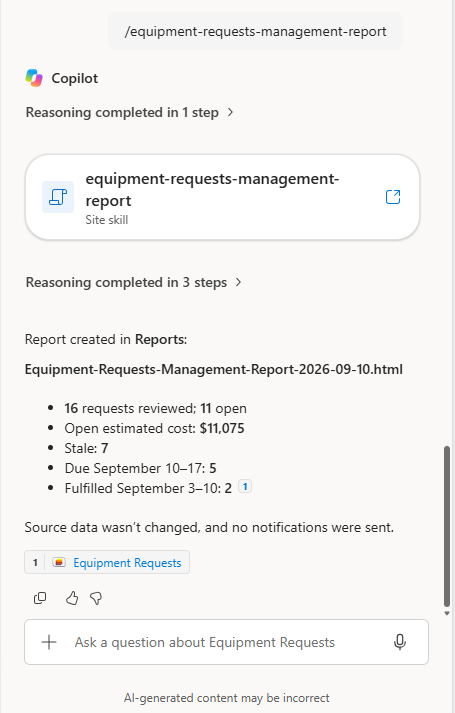Click the scrollbar down arrow
Image resolution: width=455 pixels, height=713 pixels.
447,613
